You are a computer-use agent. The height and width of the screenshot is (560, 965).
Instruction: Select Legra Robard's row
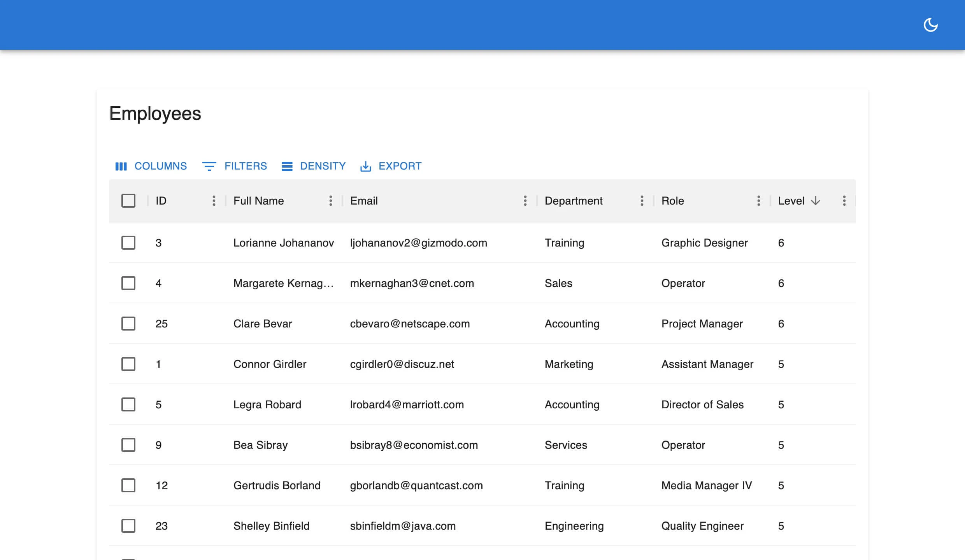[128, 404]
